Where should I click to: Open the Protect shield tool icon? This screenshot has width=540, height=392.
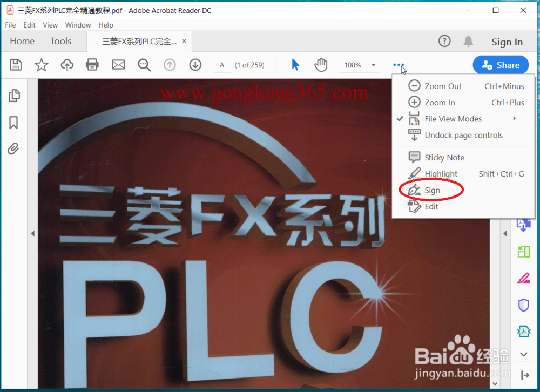click(523, 305)
